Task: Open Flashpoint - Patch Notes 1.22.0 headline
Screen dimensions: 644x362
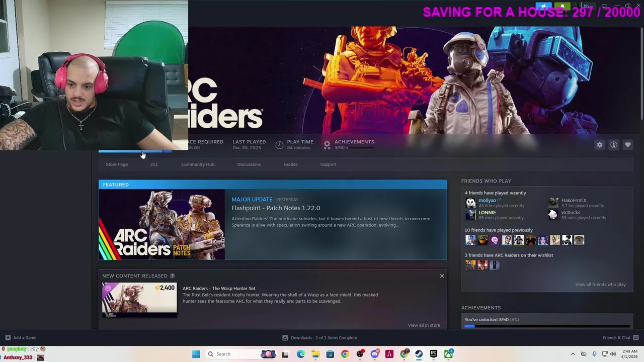Action: 276,208
